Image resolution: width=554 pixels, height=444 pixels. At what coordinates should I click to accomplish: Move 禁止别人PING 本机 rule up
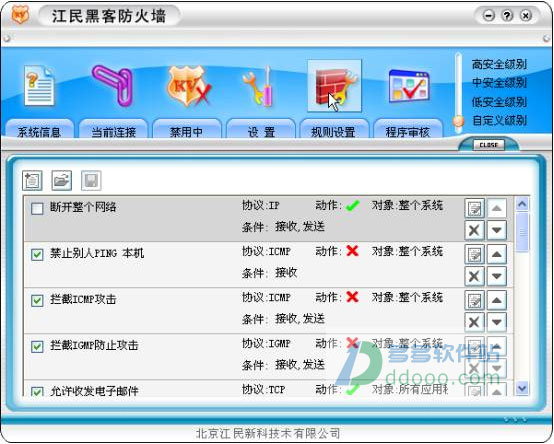coord(497,254)
